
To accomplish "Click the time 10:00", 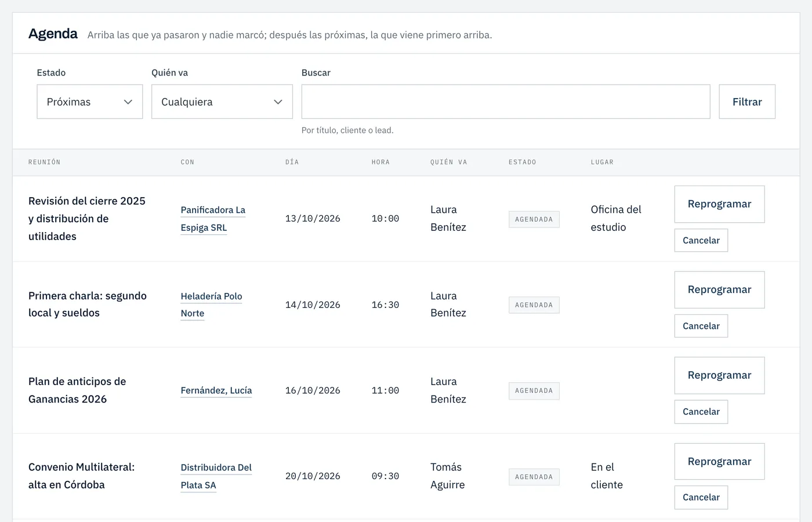I will 385,219.
